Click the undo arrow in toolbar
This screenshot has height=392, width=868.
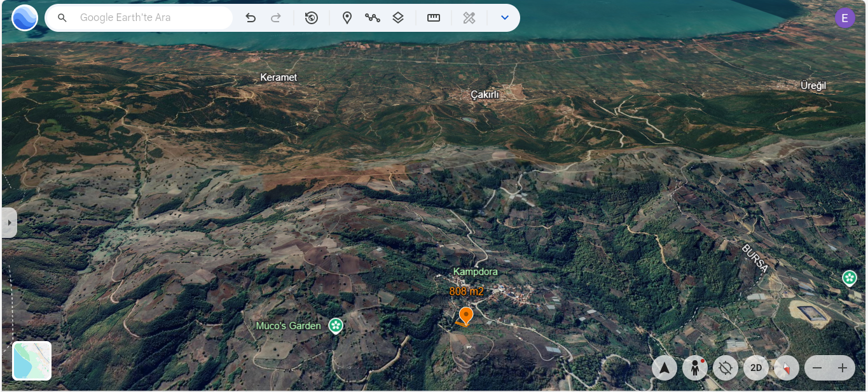251,18
